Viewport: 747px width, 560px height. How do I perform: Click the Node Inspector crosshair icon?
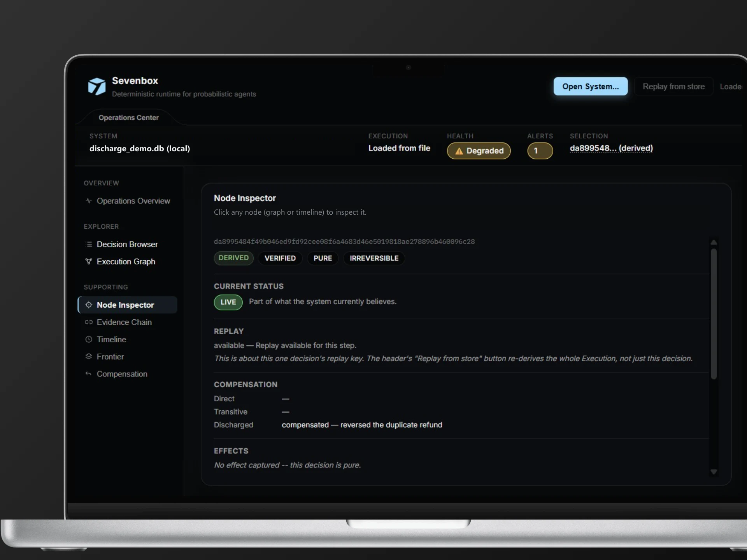[x=89, y=305]
